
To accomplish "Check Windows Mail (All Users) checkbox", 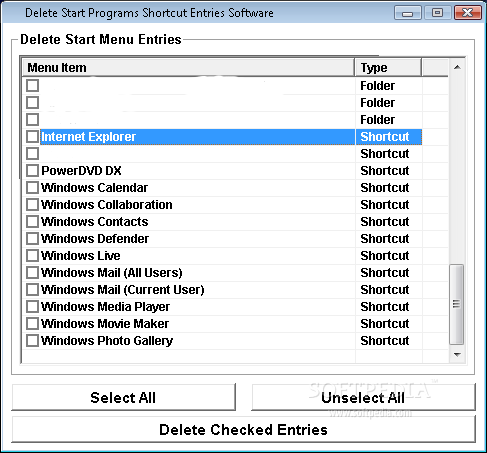I will coord(32,272).
